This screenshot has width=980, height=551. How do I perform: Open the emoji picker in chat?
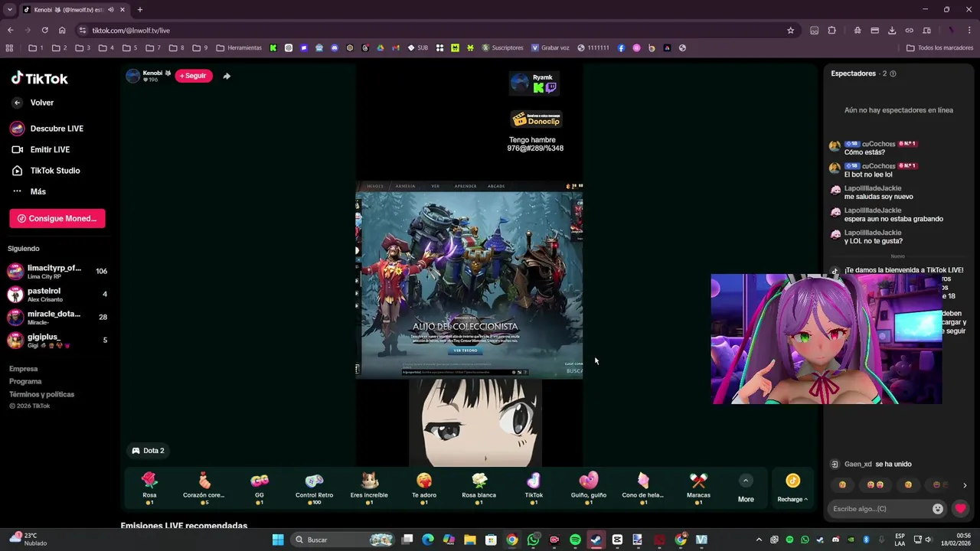(938, 509)
